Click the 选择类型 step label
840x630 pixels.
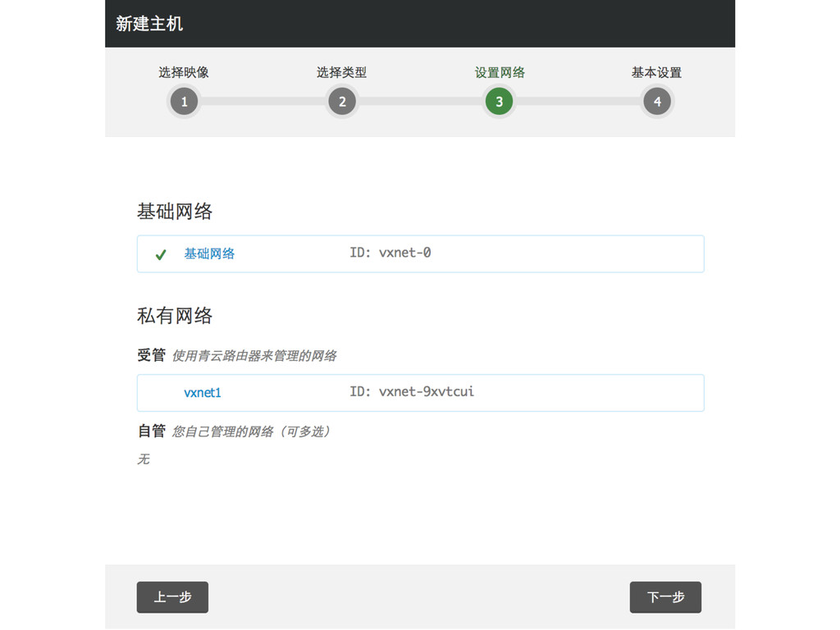coord(342,72)
